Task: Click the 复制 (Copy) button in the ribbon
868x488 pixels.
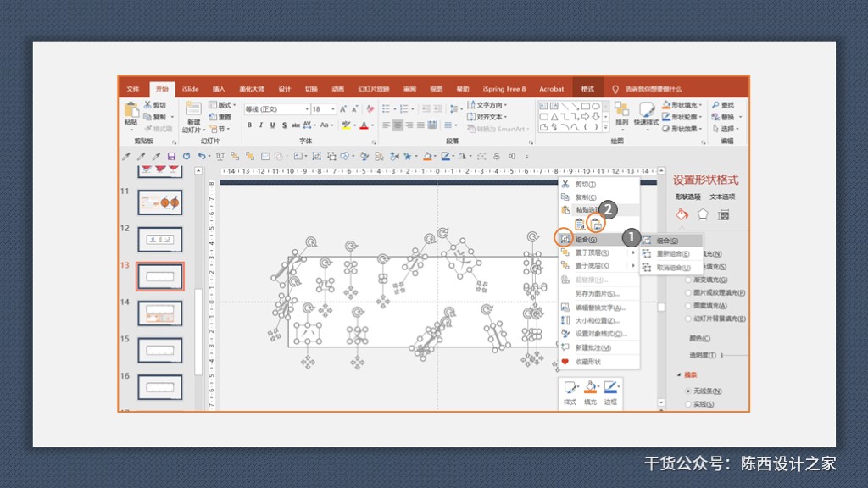Action: (156, 117)
